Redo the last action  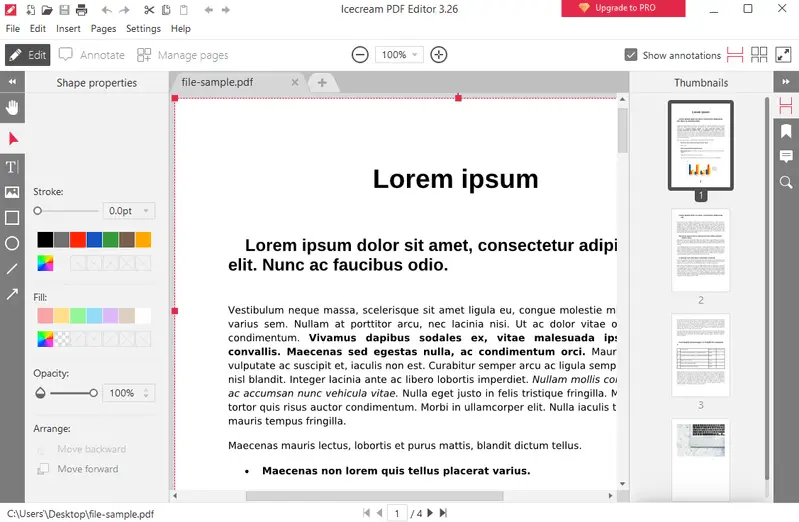[x=124, y=10]
